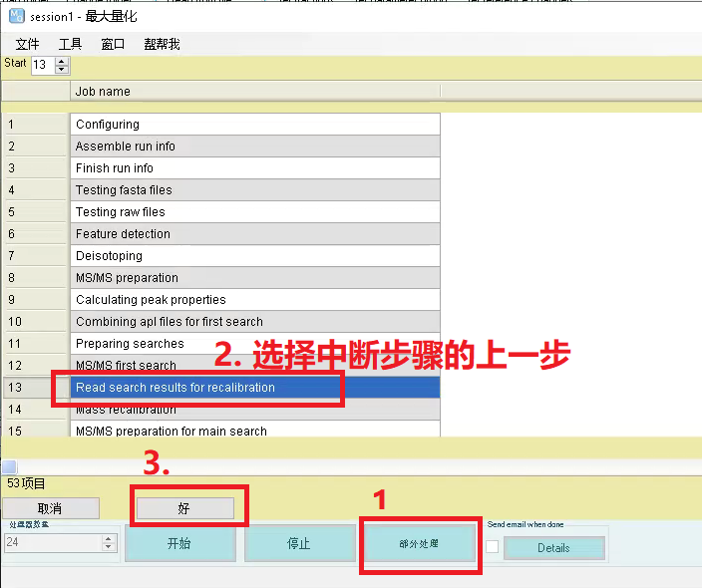The width and height of the screenshot is (702, 588).
Task: Click the 取消 button
Action: coord(50,508)
